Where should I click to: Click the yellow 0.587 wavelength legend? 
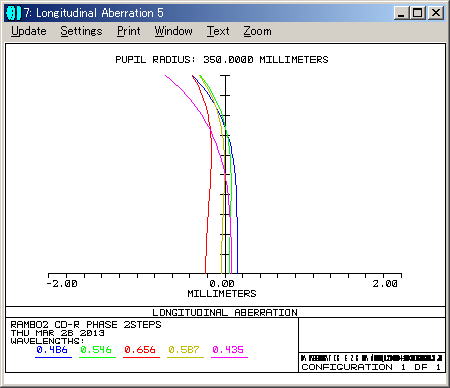coord(184,350)
